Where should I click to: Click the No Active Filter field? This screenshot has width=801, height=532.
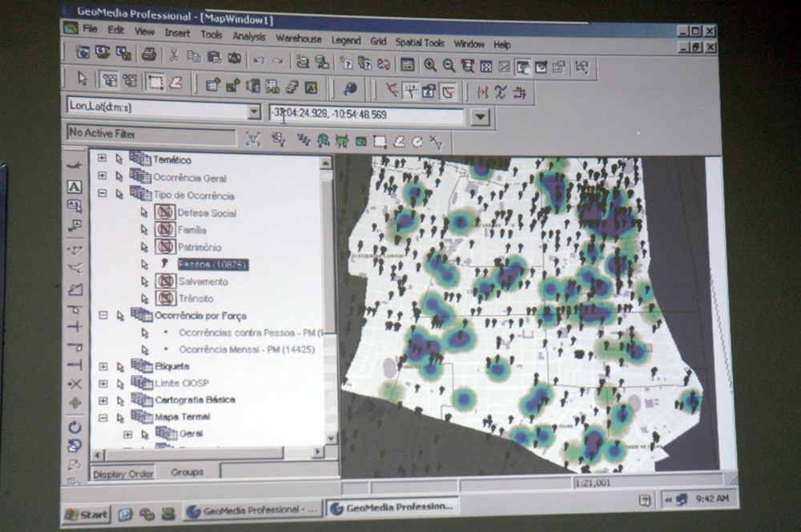[151, 134]
